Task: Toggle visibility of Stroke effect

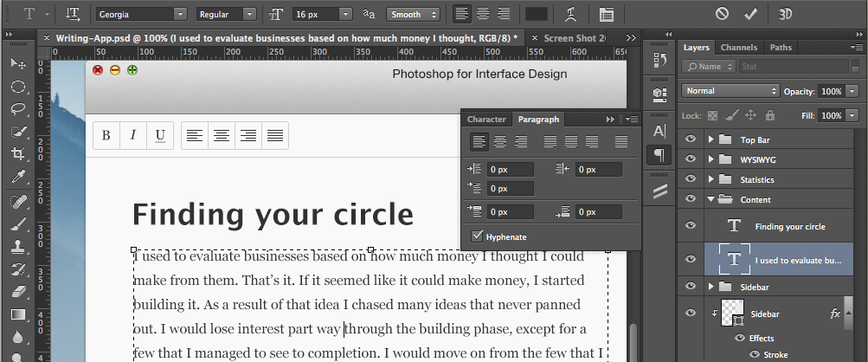Action: 754,354
